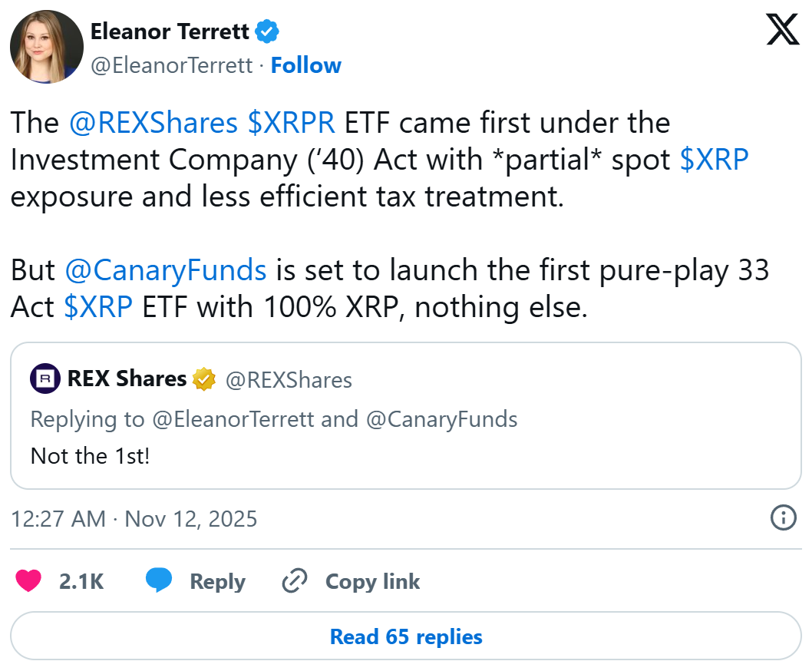Read 65 replies
812x671 pixels.
pyautogui.click(x=406, y=636)
